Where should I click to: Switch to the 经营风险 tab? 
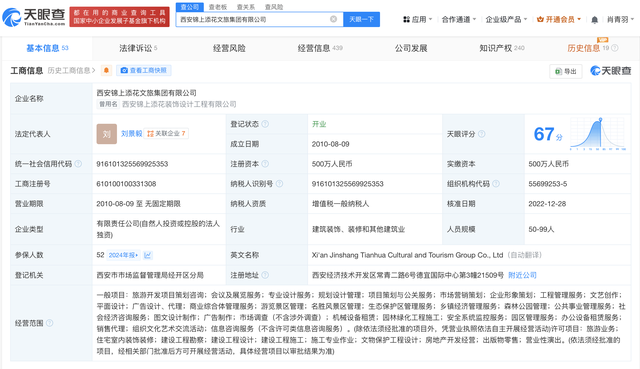pos(229,48)
